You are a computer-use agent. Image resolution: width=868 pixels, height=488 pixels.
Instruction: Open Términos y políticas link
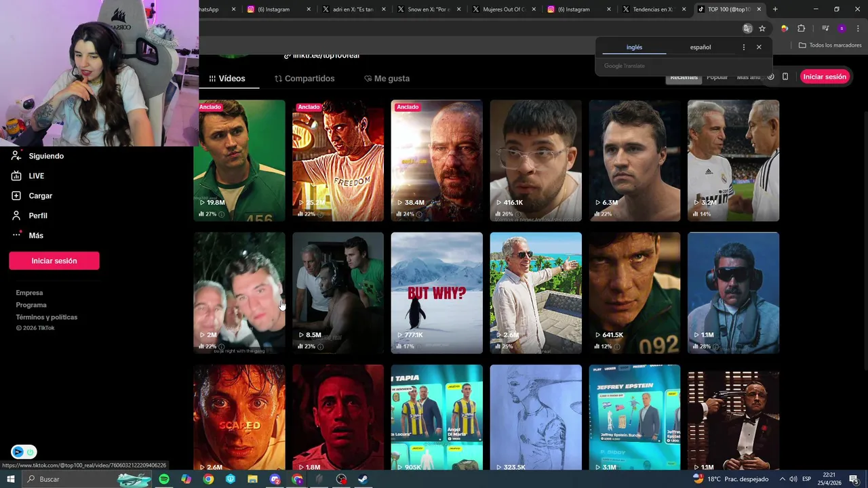click(x=47, y=317)
